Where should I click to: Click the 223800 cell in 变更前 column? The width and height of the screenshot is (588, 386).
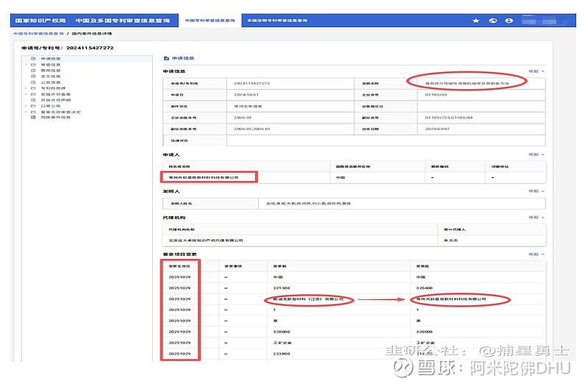pyautogui.click(x=282, y=354)
